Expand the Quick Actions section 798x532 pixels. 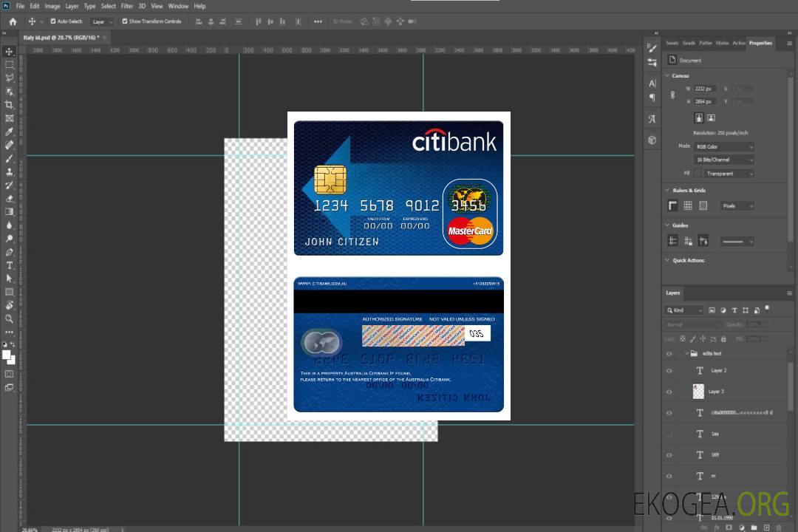(x=667, y=260)
